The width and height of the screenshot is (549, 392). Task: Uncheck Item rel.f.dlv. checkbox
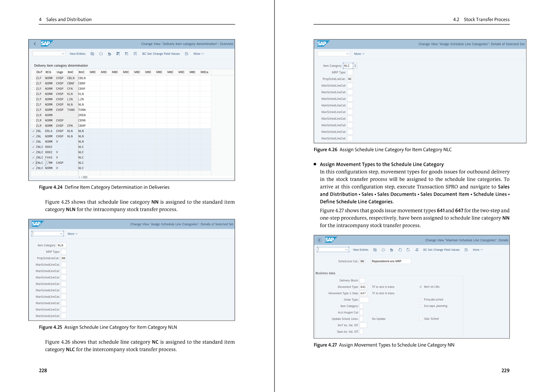[x=421, y=287]
